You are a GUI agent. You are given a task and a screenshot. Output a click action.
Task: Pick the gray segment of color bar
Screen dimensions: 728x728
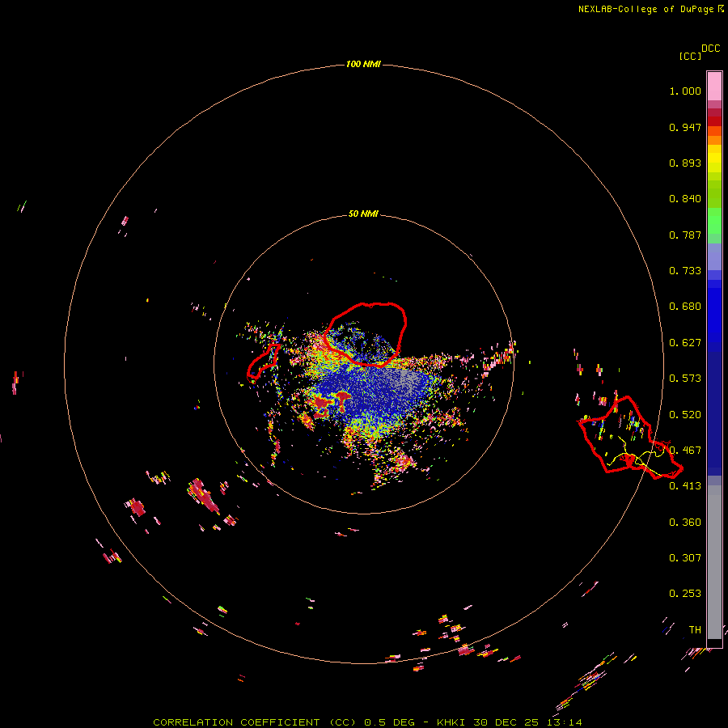(714, 562)
